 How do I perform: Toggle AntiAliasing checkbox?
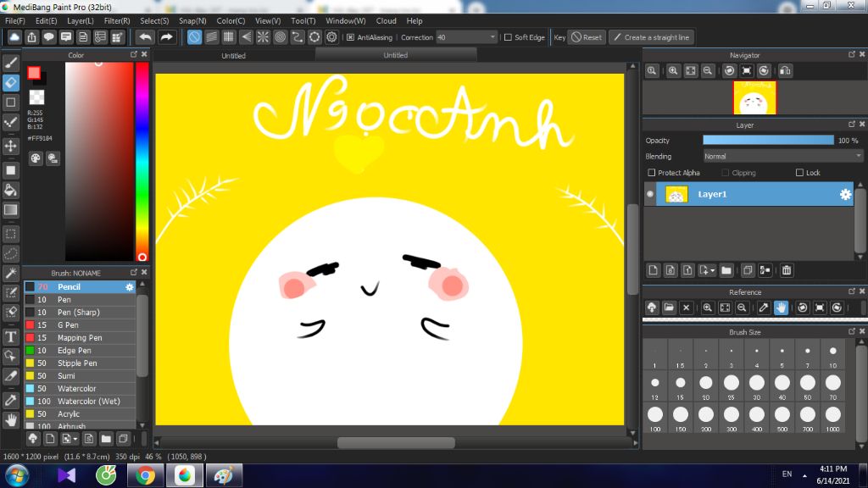point(350,37)
